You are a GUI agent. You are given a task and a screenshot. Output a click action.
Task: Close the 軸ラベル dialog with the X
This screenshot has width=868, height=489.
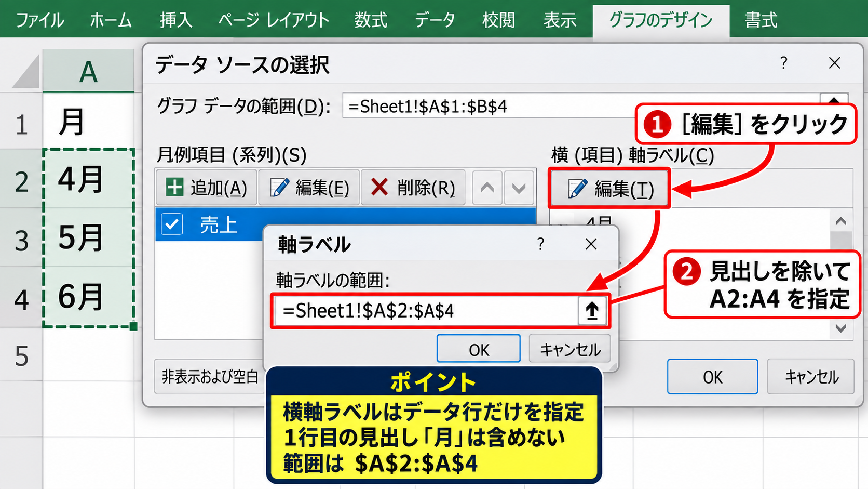[x=591, y=244]
